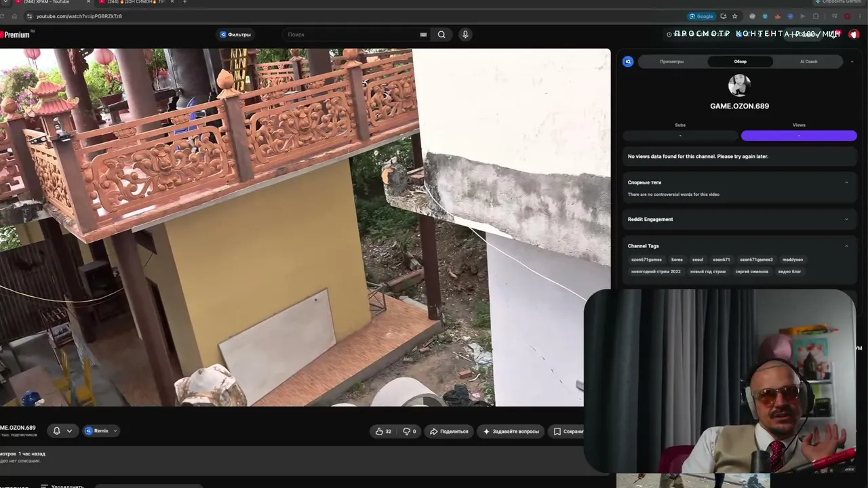Viewport: 868px width, 488px height.
Task: Open the GAME.OZON.689 channel name in panel
Action: pyautogui.click(x=739, y=106)
